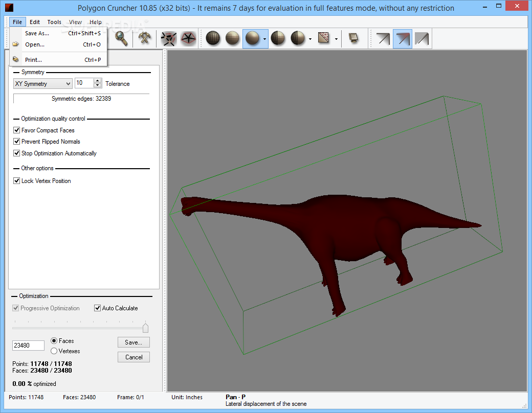The width and height of the screenshot is (532, 413).
Task: Click the 'Points: 11748' status bar entry
Action: (26, 397)
